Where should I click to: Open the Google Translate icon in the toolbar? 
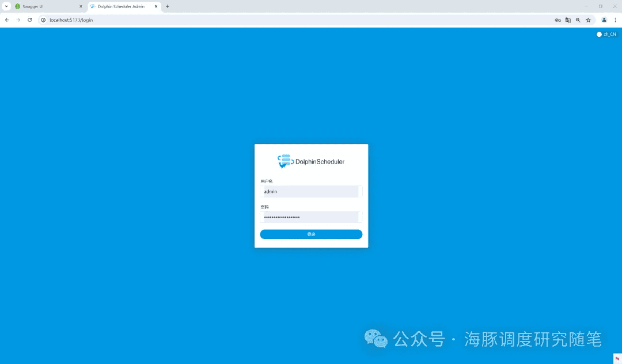(x=568, y=20)
